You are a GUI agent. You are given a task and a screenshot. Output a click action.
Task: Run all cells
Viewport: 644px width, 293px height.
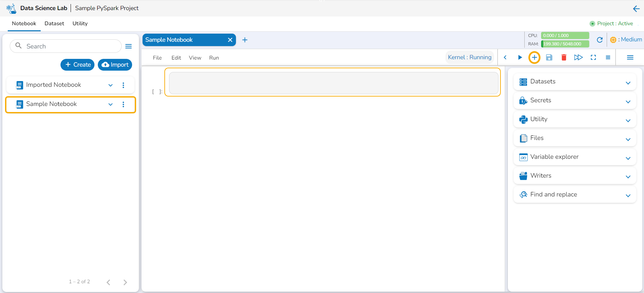click(x=578, y=58)
